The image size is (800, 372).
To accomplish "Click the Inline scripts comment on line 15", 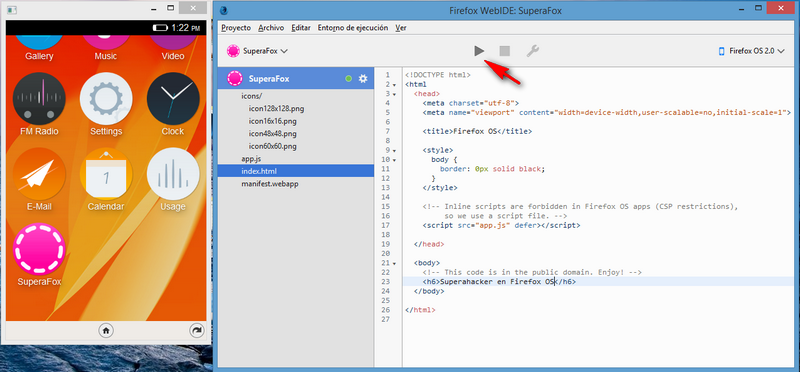I will (581, 207).
